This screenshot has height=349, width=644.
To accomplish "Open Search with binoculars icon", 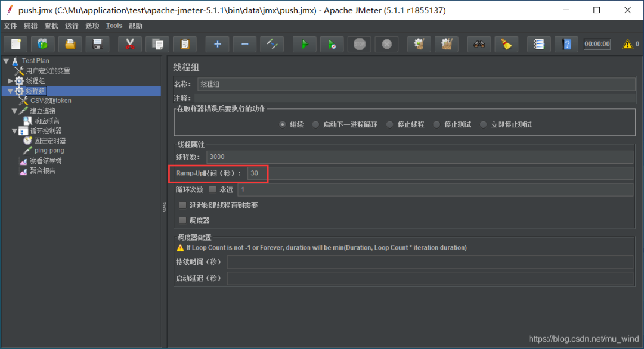I will (x=479, y=44).
